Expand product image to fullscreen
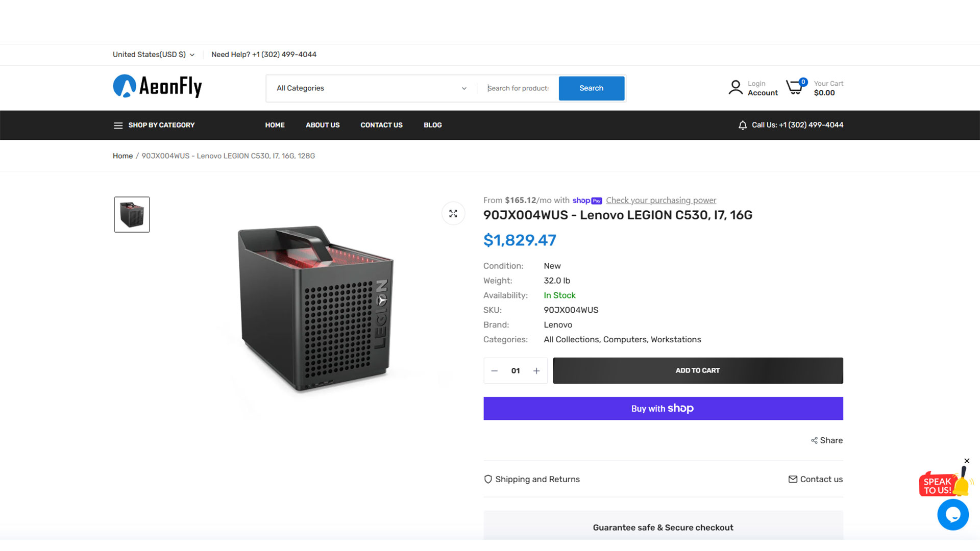 coord(453,214)
